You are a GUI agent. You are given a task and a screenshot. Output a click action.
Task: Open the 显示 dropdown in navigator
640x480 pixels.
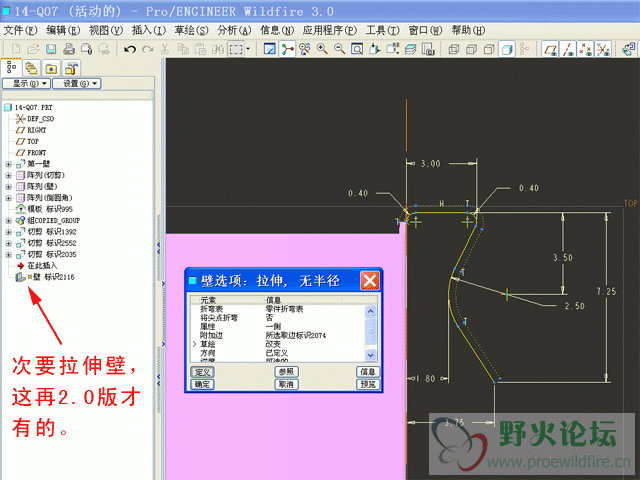tap(27, 84)
